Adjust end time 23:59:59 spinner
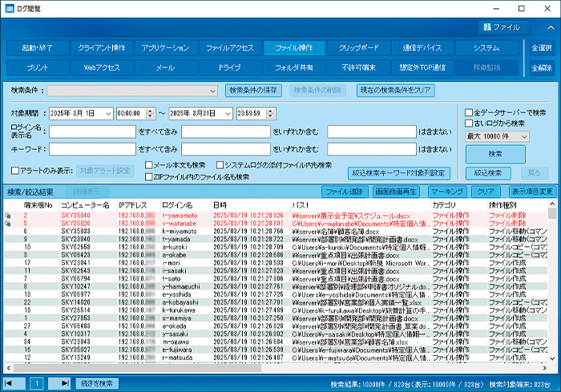The image size is (561, 392). [x=271, y=114]
